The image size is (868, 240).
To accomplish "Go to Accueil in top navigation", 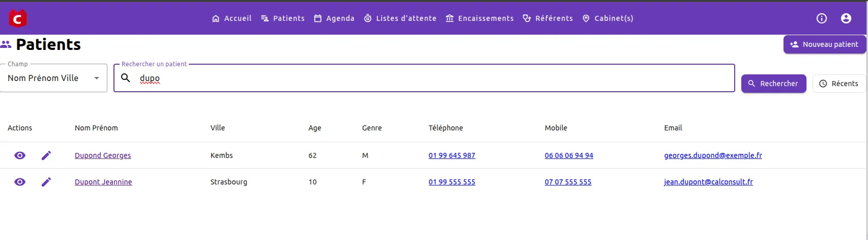I will click(232, 18).
